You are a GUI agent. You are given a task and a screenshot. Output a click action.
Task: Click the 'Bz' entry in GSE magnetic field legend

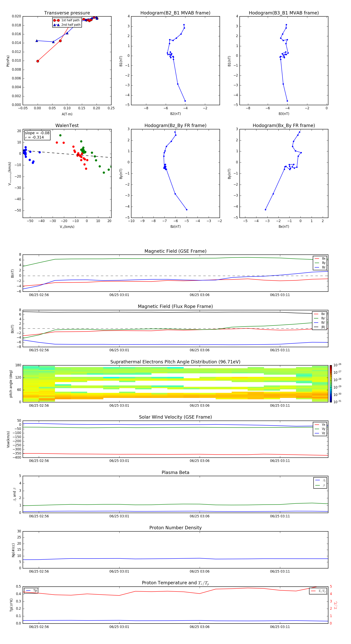(x=320, y=267)
